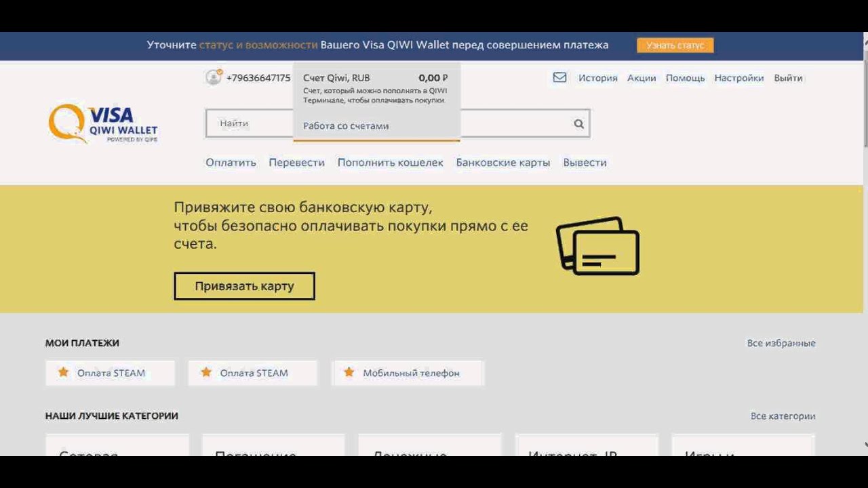Click the МОИ ПЛАТЕЖИ heading
The height and width of the screenshot is (488, 868).
[82, 343]
